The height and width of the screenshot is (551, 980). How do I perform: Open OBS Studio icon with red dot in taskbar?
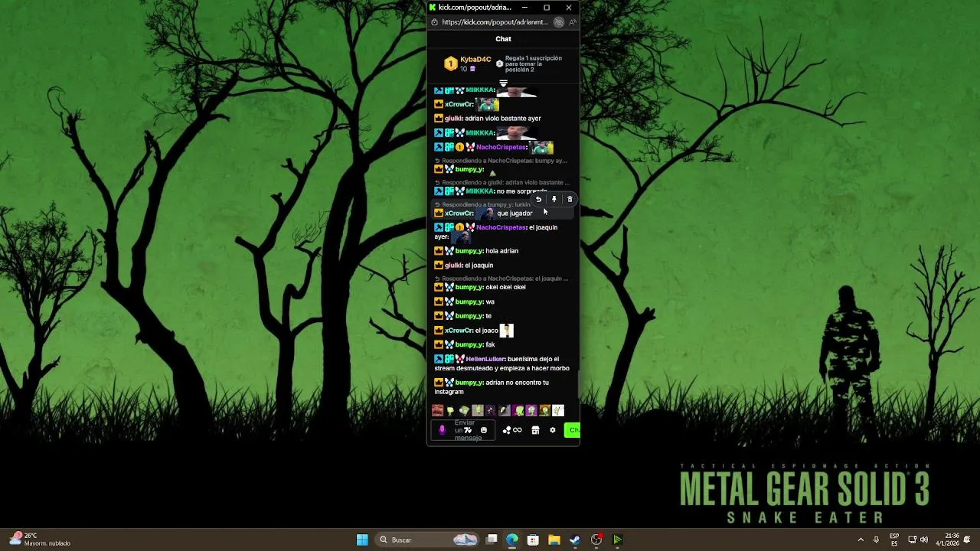pos(596,540)
